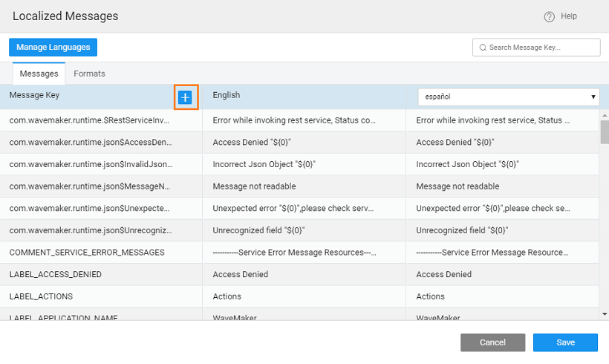Image resolution: width=609 pixels, height=364 pixels.
Task: Click English value "Unrecognized field"
Action: [x=258, y=230]
